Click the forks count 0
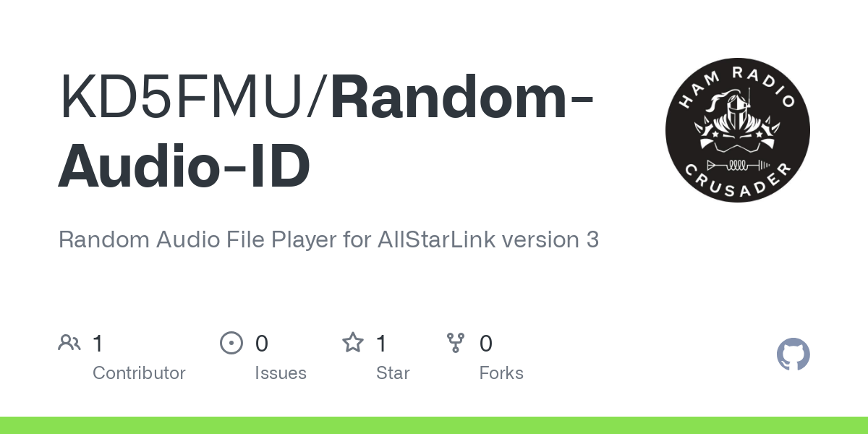The image size is (868, 434). click(x=486, y=344)
